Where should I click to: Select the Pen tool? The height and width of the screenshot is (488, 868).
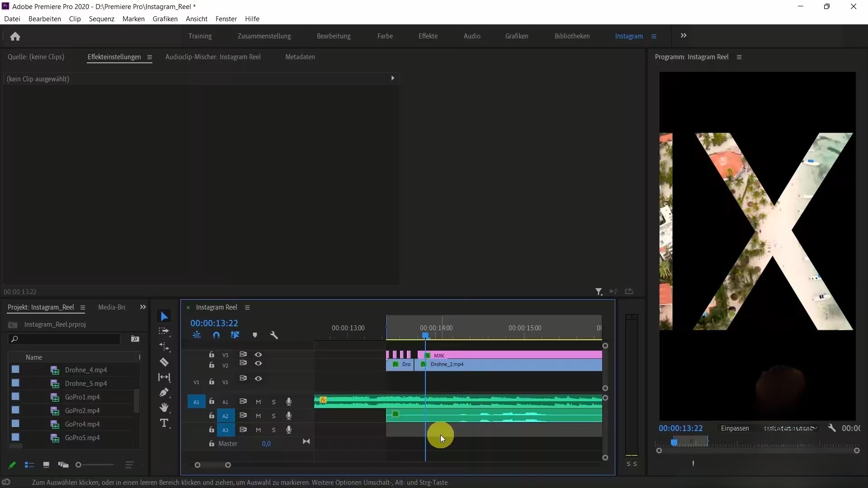(x=164, y=393)
